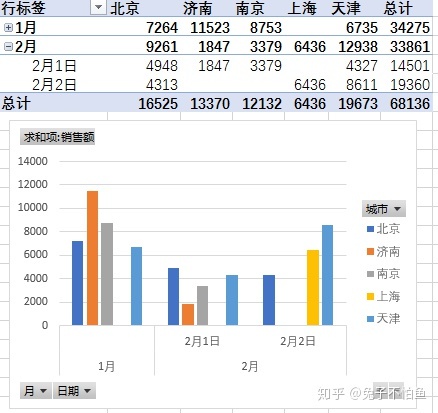
Task: Select grand total cell 16525
Action: coord(158,104)
